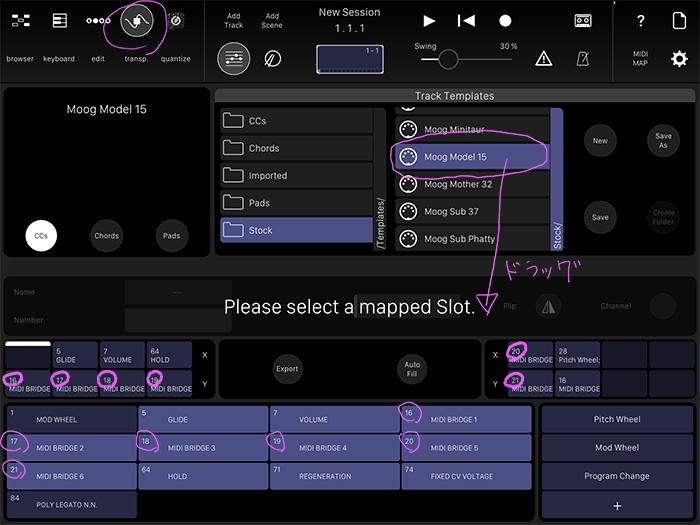Choose Mod Wheel in right list
The height and width of the screenshot is (525, 700).
(617, 448)
